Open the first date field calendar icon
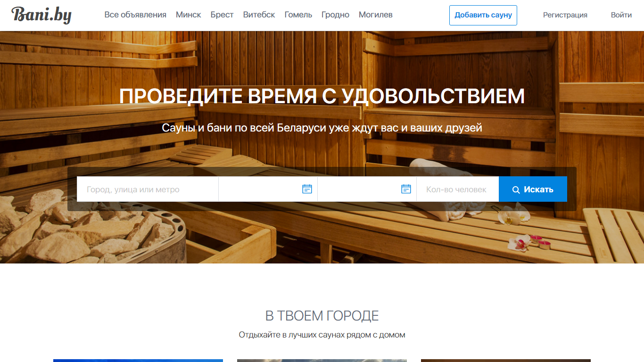This screenshot has height=362, width=644. point(307,189)
